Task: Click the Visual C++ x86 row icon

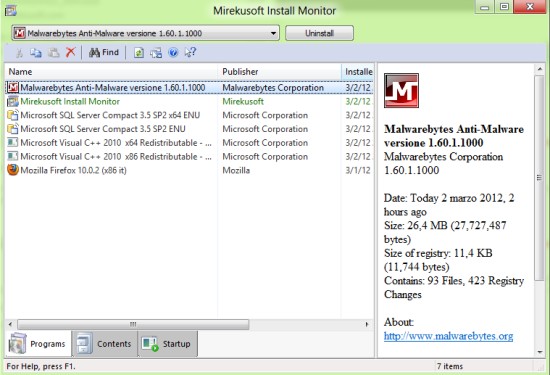Action: (x=13, y=156)
